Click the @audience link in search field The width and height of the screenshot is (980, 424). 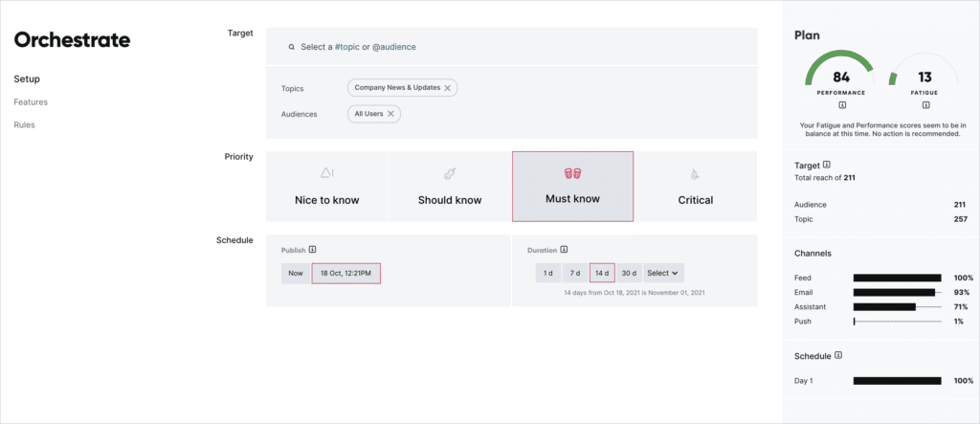coord(393,47)
